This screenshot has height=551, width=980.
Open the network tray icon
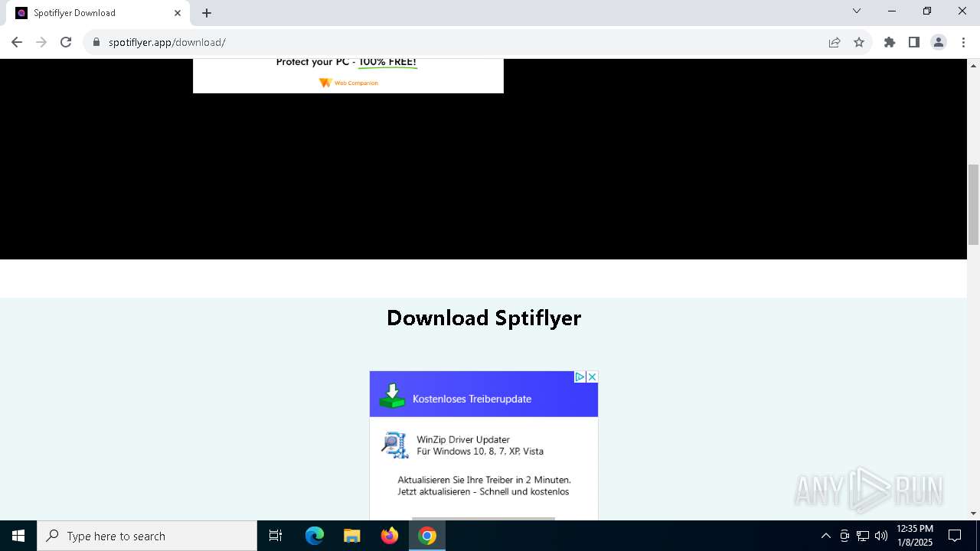point(863,536)
